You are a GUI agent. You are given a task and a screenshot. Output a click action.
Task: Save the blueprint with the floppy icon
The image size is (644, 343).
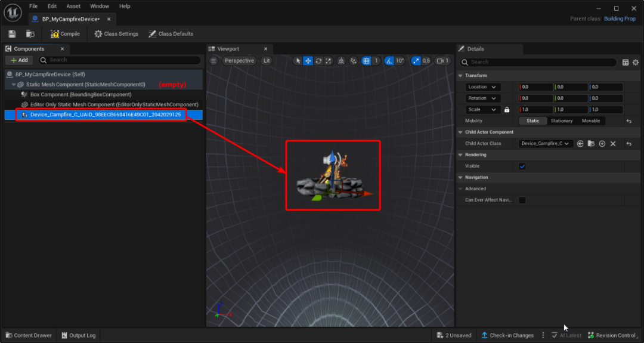click(12, 34)
